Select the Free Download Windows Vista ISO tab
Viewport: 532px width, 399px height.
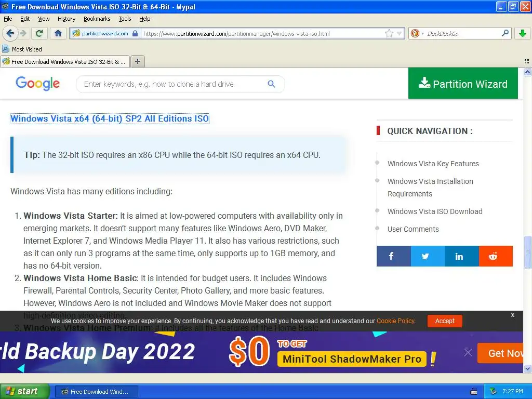click(x=65, y=61)
